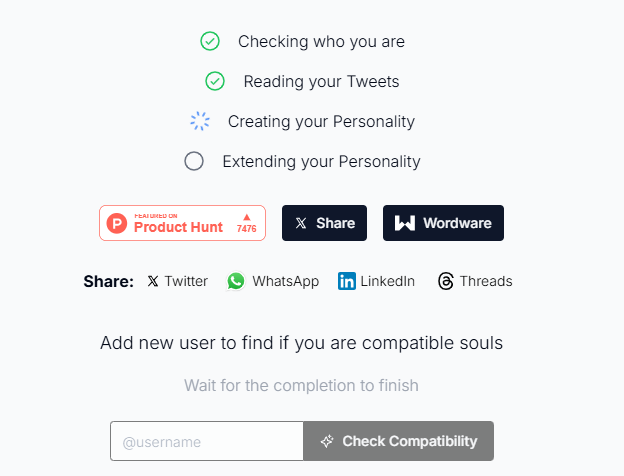Open the Product Hunt featured badge
This screenshot has width=624, height=476.
(182, 223)
